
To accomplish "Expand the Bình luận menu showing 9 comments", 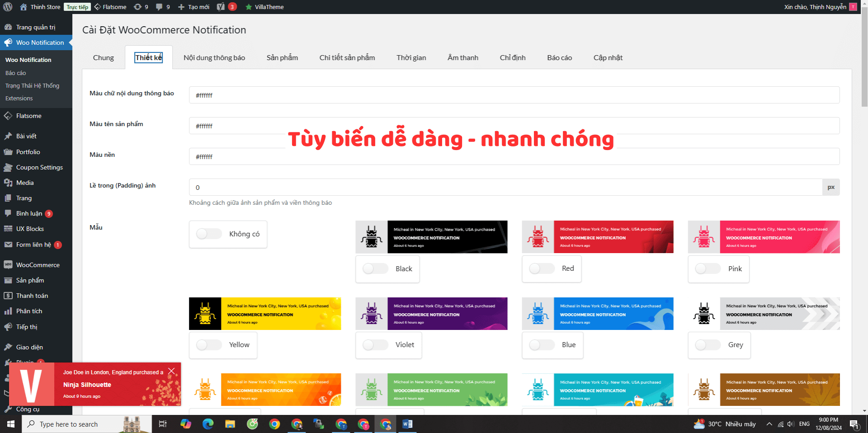I will tap(28, 213).
